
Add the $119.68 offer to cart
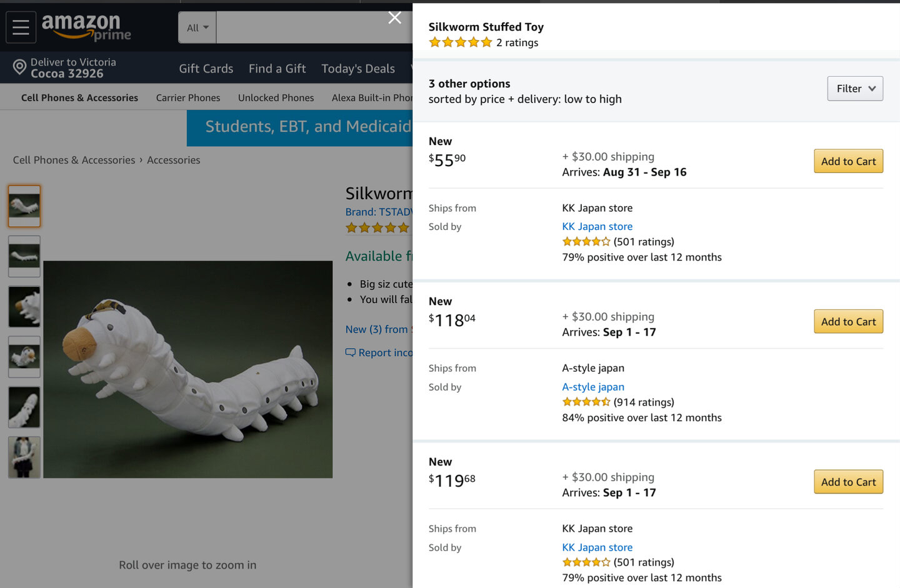click(848, 482)
